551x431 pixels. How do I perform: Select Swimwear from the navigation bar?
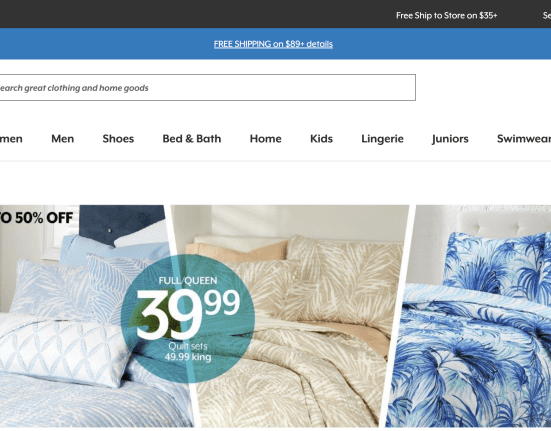[x=524, y=139]
